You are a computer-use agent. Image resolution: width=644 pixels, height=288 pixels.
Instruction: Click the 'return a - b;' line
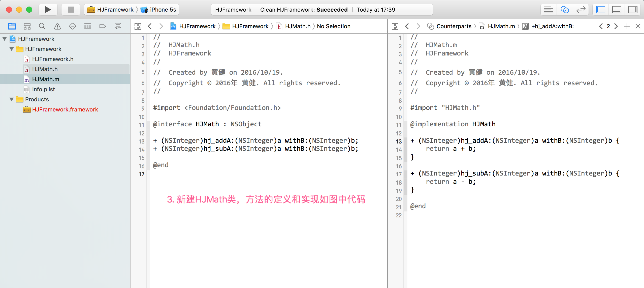(450, 182)
